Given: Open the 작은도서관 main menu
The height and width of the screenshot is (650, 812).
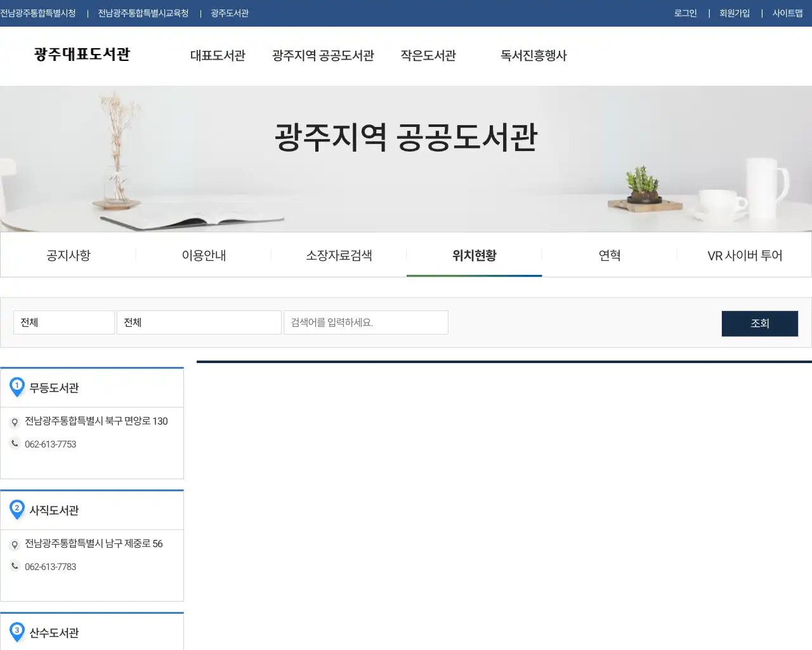Looking at the screenshot, I should coord(428,55).
